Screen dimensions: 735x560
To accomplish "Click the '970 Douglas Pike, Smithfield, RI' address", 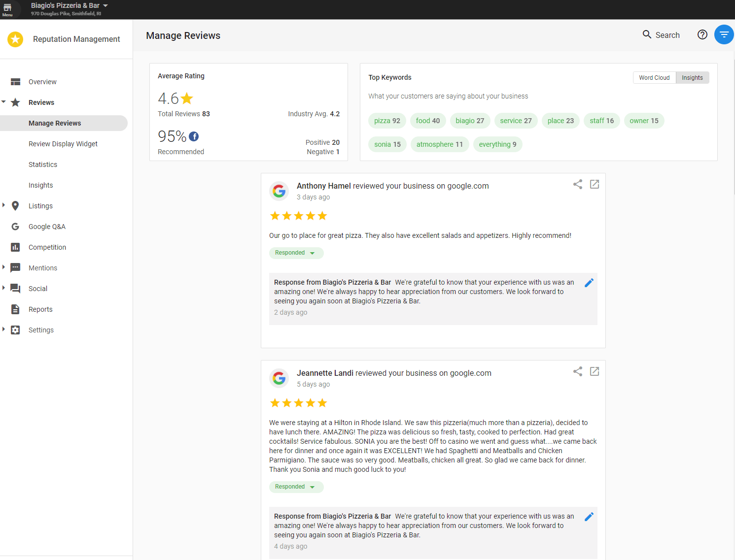I will [x=66, y=14].
